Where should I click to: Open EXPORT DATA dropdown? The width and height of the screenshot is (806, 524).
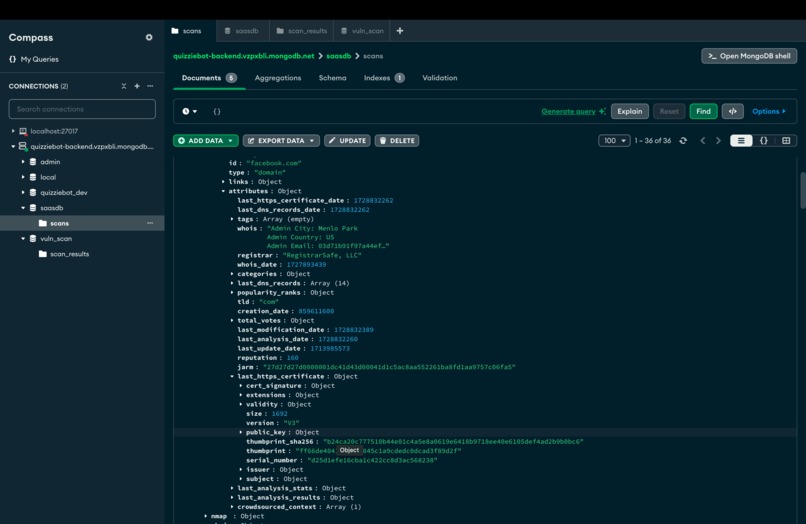281,140
